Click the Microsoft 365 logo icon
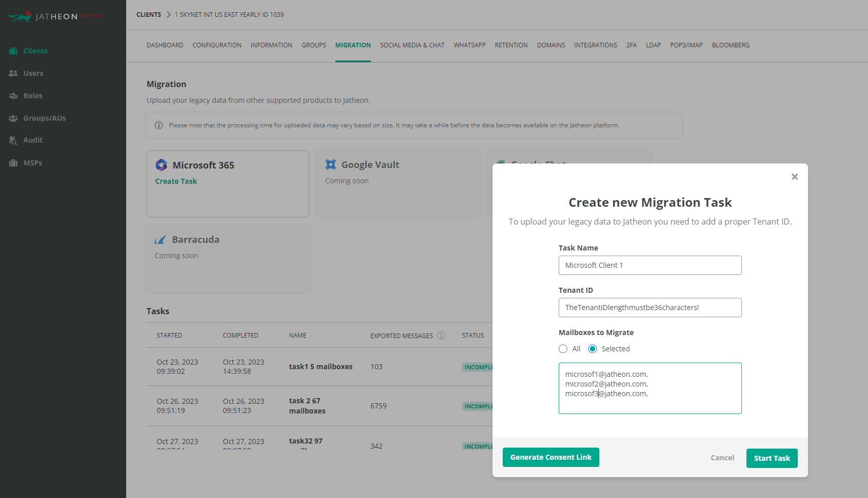Screen dimensions: 868x498 [x=161, y=165]
